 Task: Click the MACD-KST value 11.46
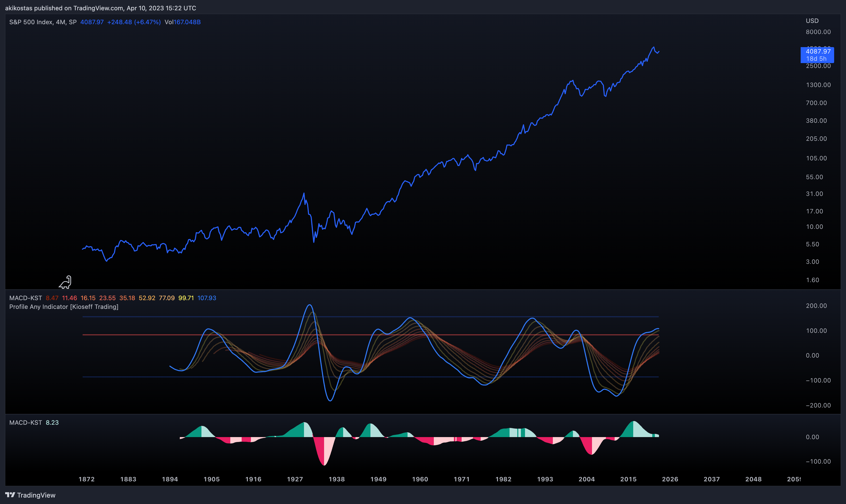coord(69,298)
